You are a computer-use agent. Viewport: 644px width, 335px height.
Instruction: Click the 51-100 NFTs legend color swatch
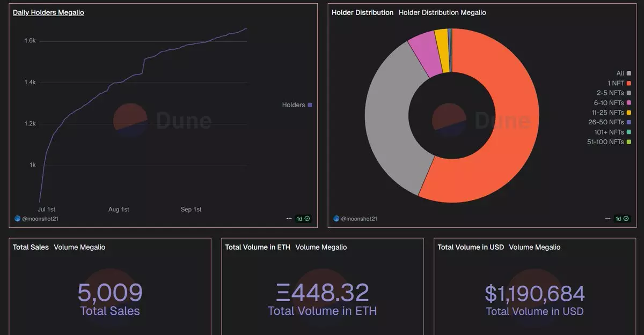pyautogui.click(x=628, y=142)
